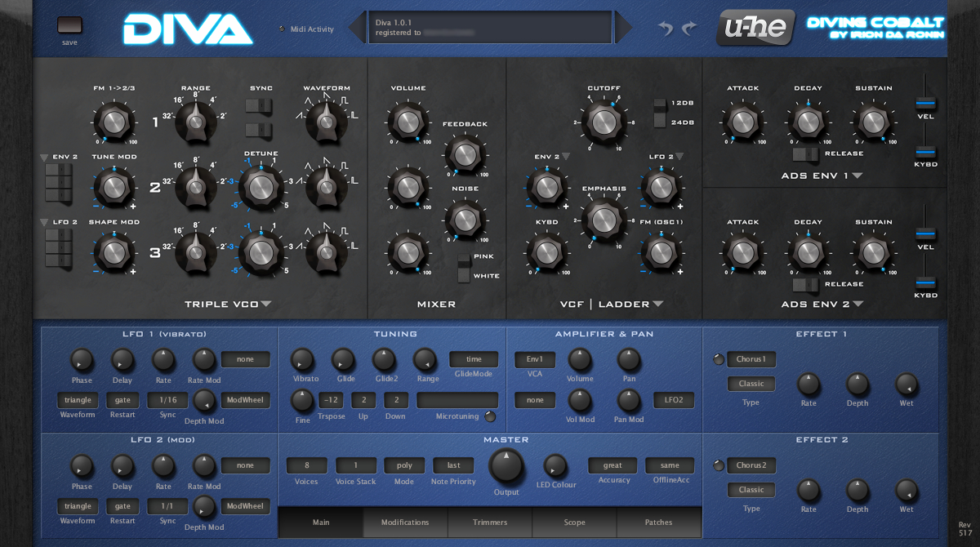Image resolution: width=980 pixels, height=547 pixels.
Task: Toggle oscillator 2 Sync switch
Action: [259, 105]
